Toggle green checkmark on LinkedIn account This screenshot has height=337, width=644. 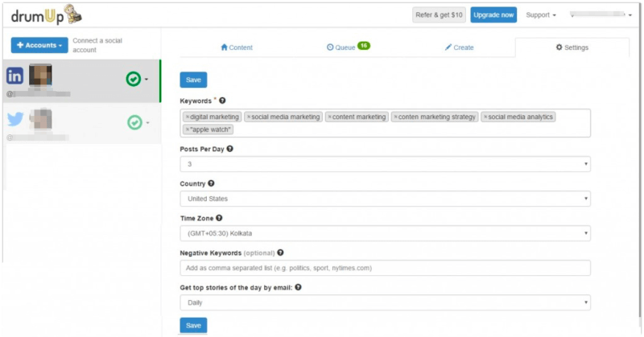pos(134,79)
